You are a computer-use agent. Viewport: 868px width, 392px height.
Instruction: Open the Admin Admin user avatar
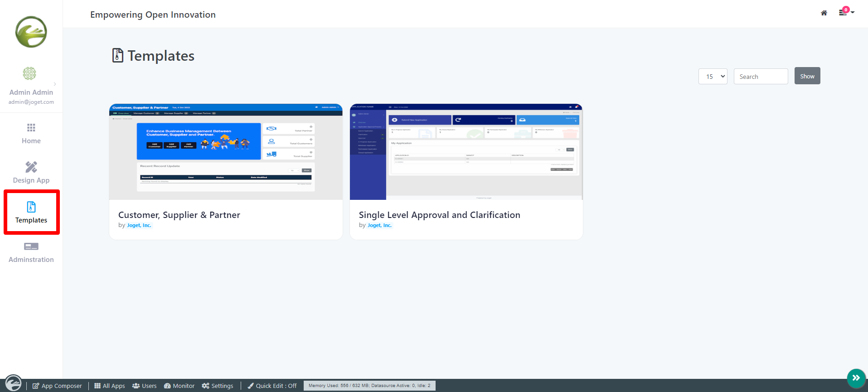(x=29, y=73)
